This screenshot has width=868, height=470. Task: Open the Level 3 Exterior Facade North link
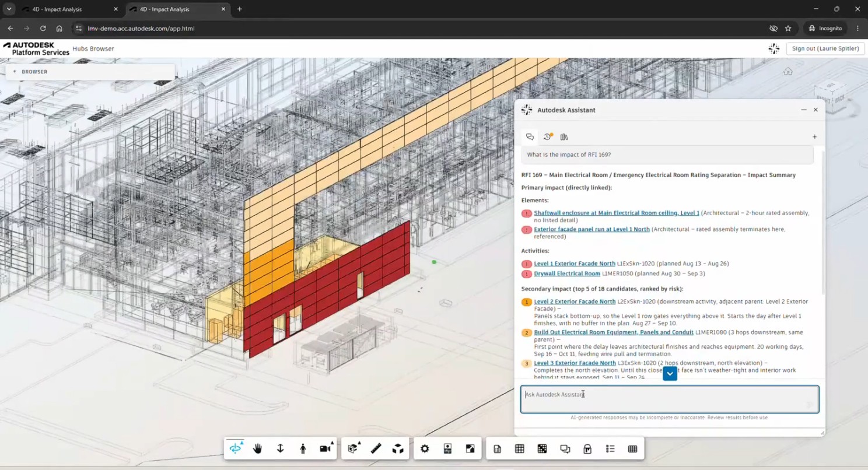tap(575, 363)
